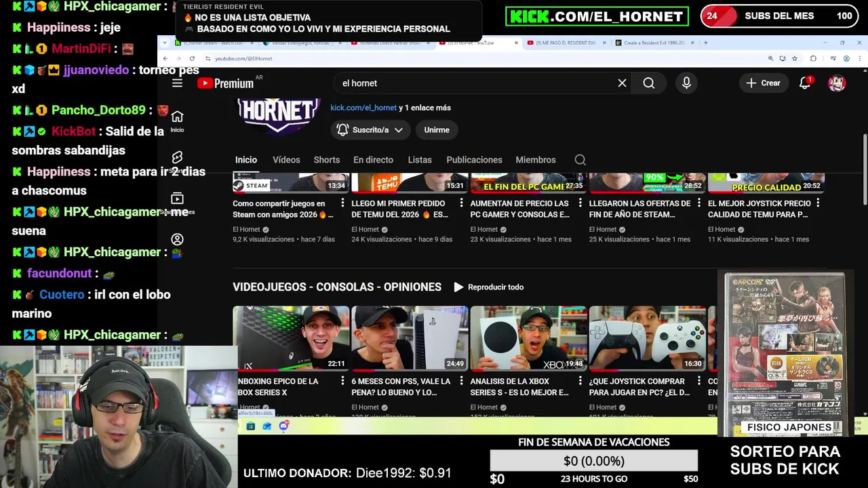
Task: Open the VIDEOJUEGOS - CONSOLAS - OPINIONES playlist heading
Action: pyautogui.click(x=337, y=287)
